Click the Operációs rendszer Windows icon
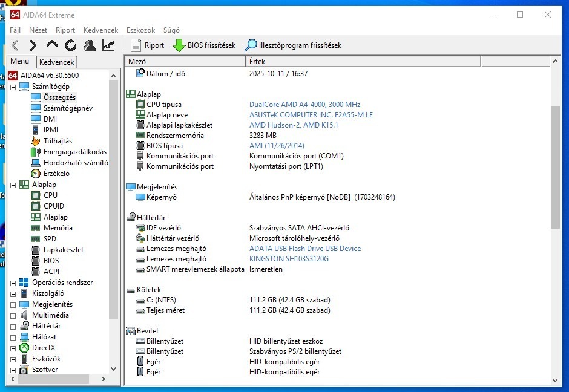569x392 pixels. [24, 283]
